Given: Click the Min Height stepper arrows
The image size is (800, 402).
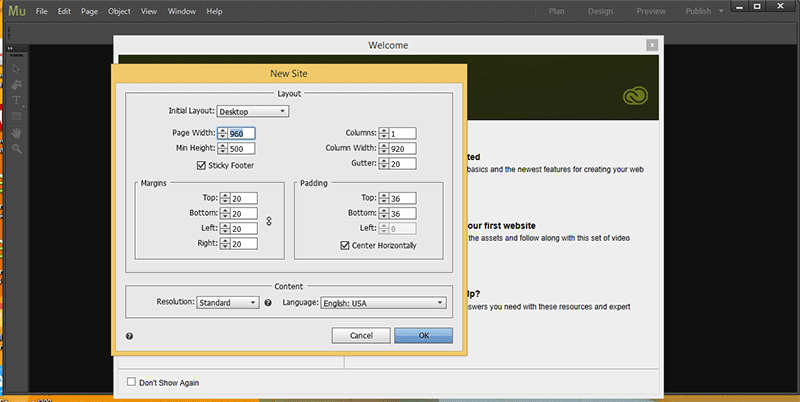Looking at the screenshot, I should 222,148.
